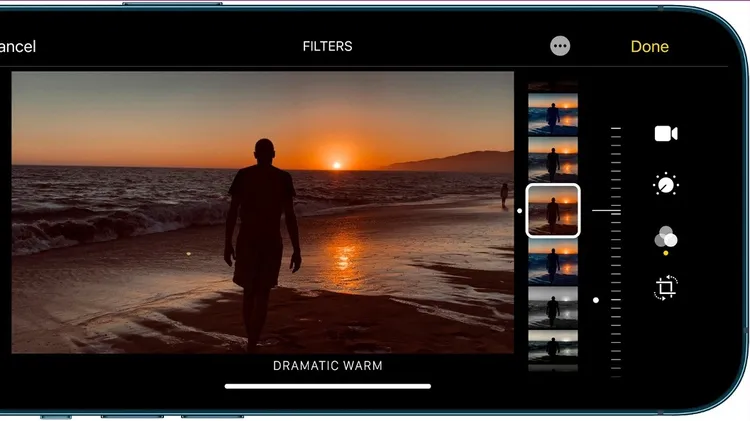Click the filter intensity slider tick scale

point(616,252)
